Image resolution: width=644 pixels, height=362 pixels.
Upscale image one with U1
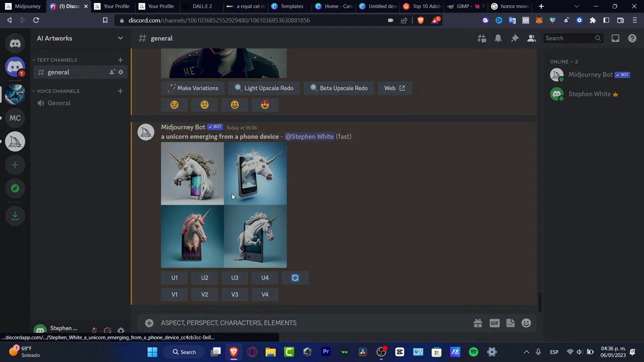point(175,278)
